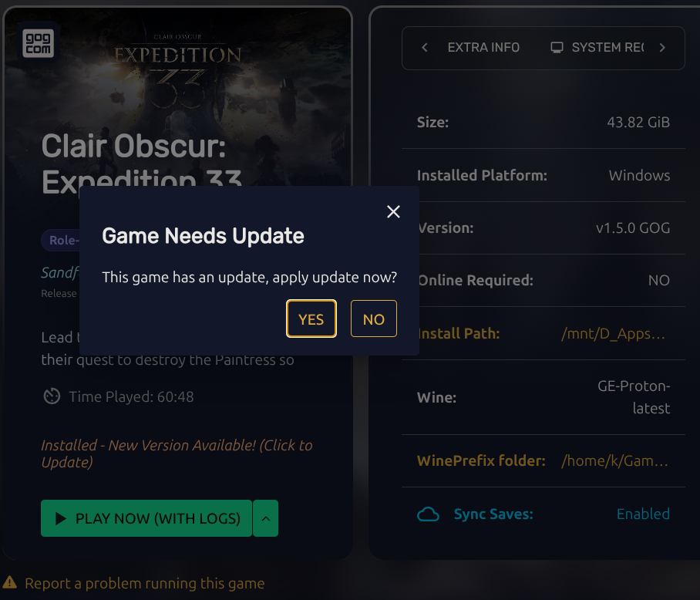Click the left arrow beside EXTRA INFO
Screen dimensions: 700x600
click(x=425, y=47)
